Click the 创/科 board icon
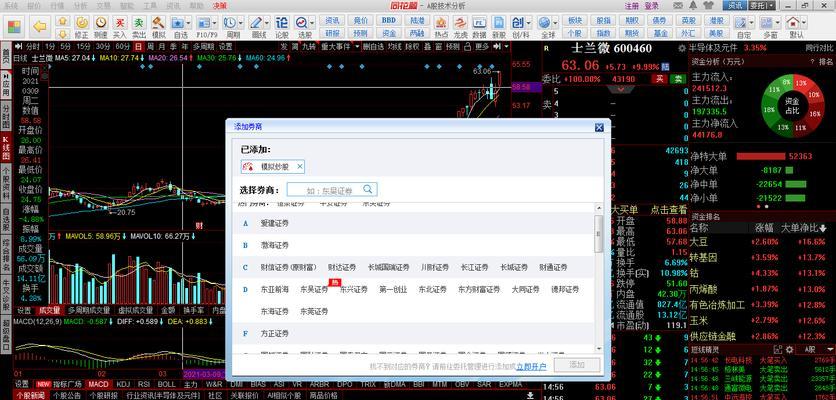 [518, 22]
